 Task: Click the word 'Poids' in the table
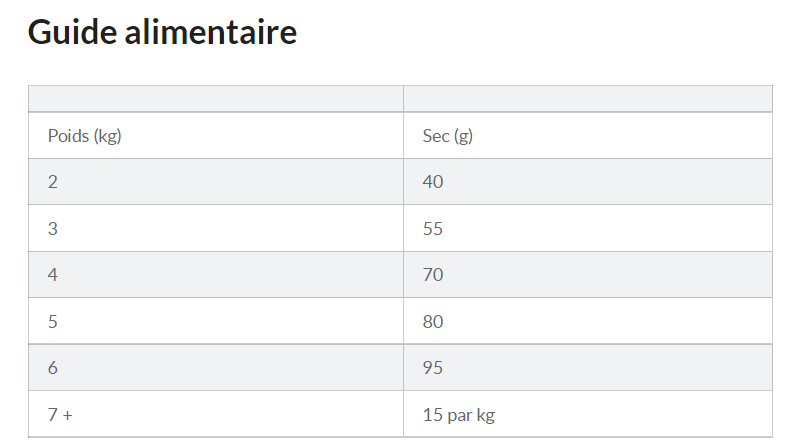(x=67, y=136)
